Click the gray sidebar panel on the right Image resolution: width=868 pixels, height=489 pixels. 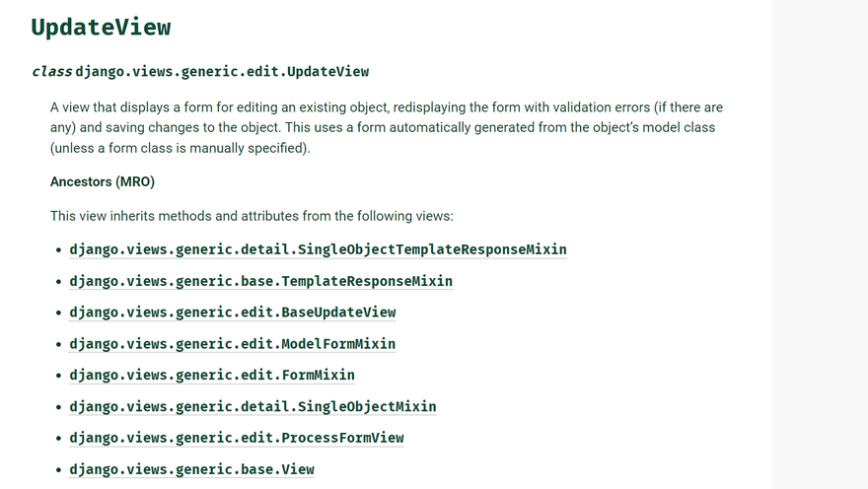820,244
